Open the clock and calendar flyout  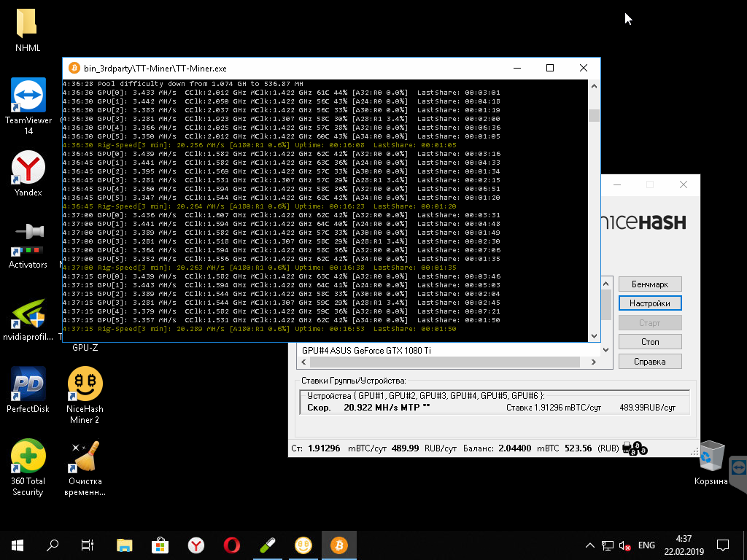pyautogui.click(x=684, y=545)
